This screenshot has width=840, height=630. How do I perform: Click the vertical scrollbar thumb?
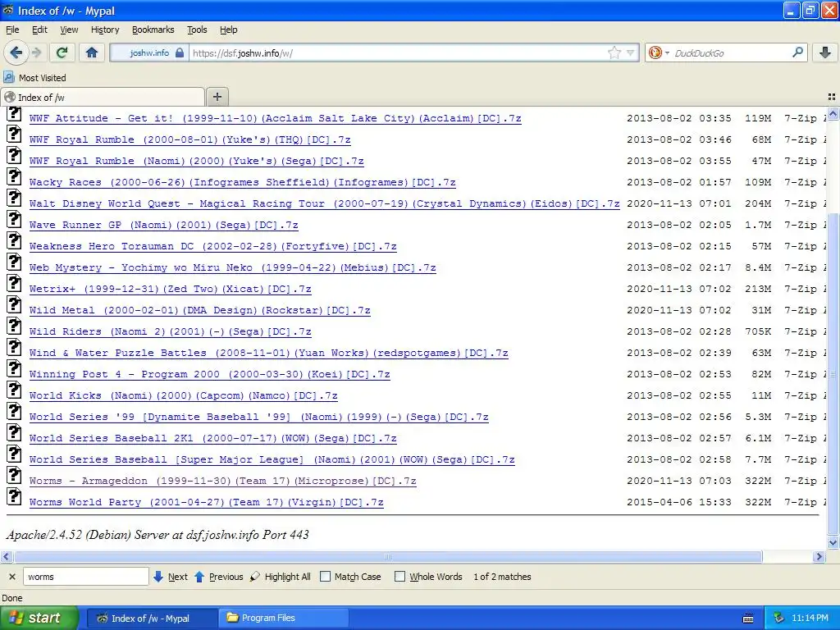pos(833,373)
